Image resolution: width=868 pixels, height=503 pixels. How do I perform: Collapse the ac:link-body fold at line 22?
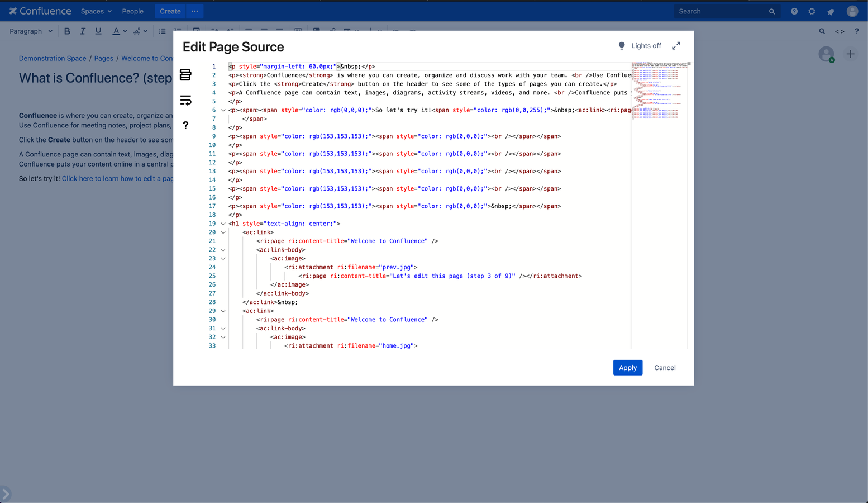pyautogui.click(x=223, y=250)
